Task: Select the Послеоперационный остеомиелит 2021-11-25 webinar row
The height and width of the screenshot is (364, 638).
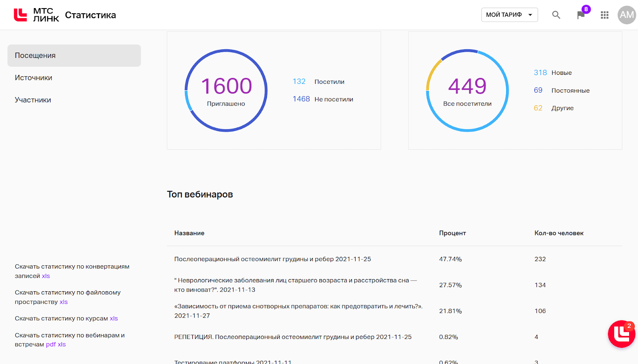Action: (272, 259)
